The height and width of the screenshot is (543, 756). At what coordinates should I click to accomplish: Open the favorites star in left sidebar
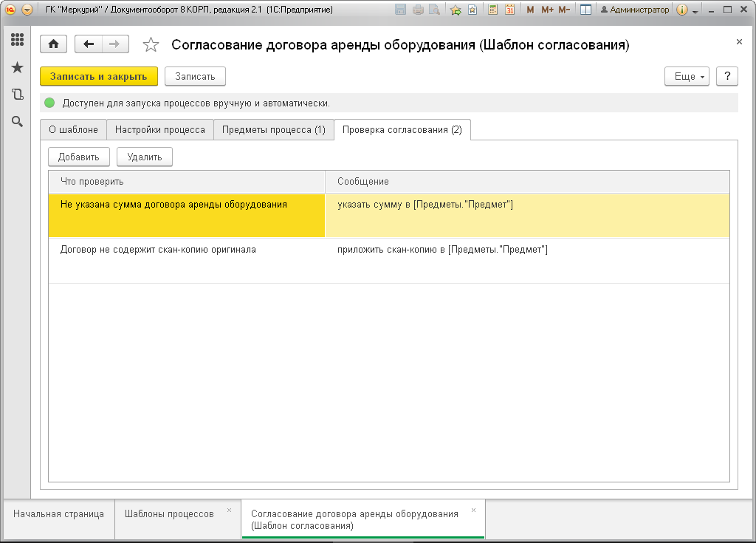pos(18,67)
